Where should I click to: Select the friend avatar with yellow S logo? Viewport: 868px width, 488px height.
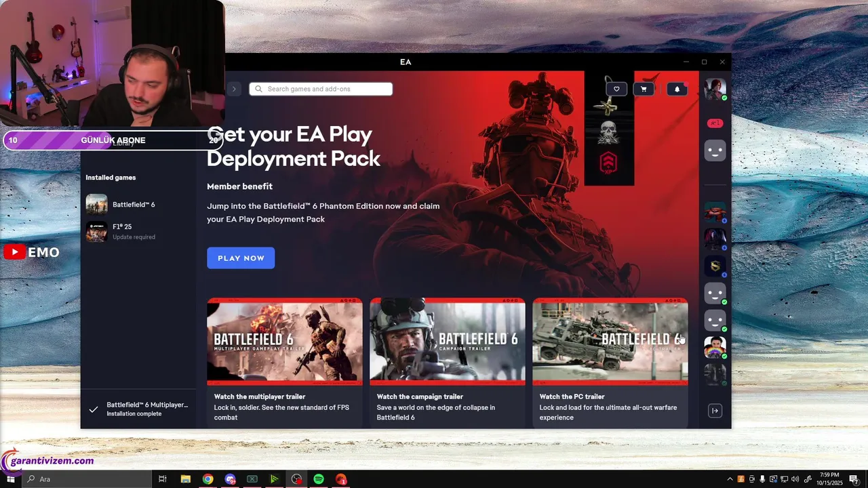[715, 266]
